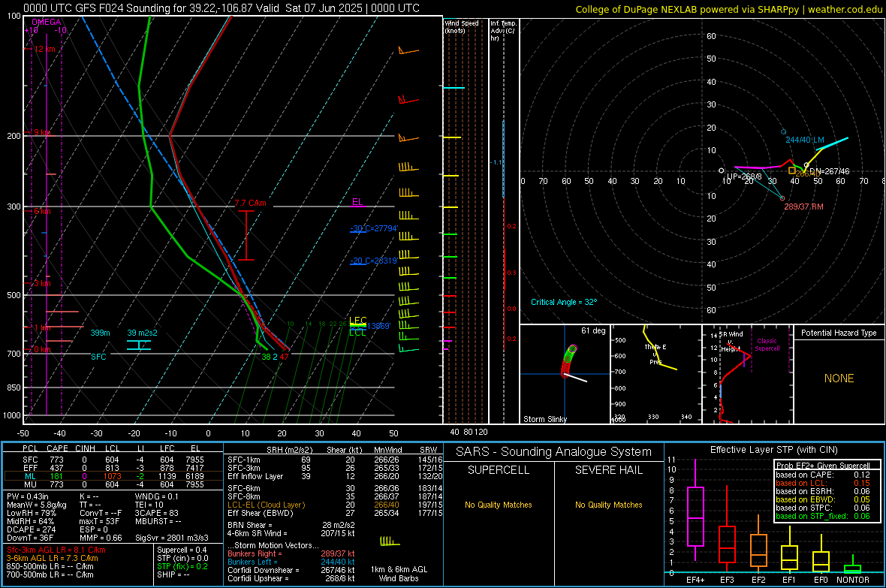Viewport: 886px width, 588px height.
Task: Click the green LCL level label
Action: pyautogui.click(x=357, y=333)
